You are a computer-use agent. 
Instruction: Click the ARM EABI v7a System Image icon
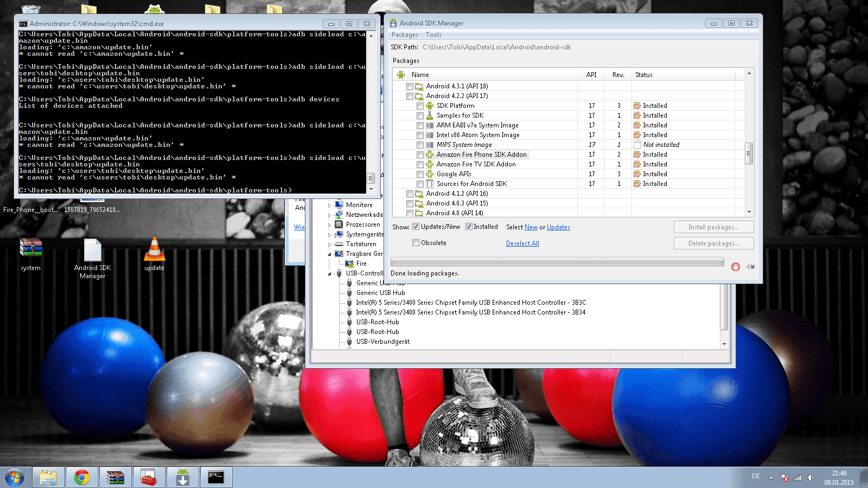point(430,125)
